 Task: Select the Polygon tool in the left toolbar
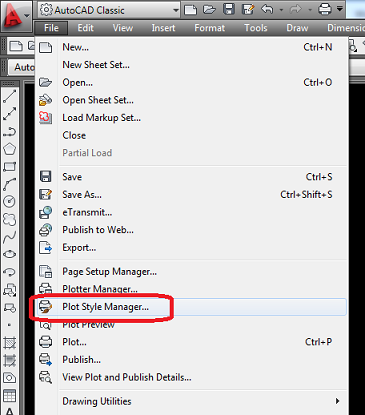pos(10,149)
